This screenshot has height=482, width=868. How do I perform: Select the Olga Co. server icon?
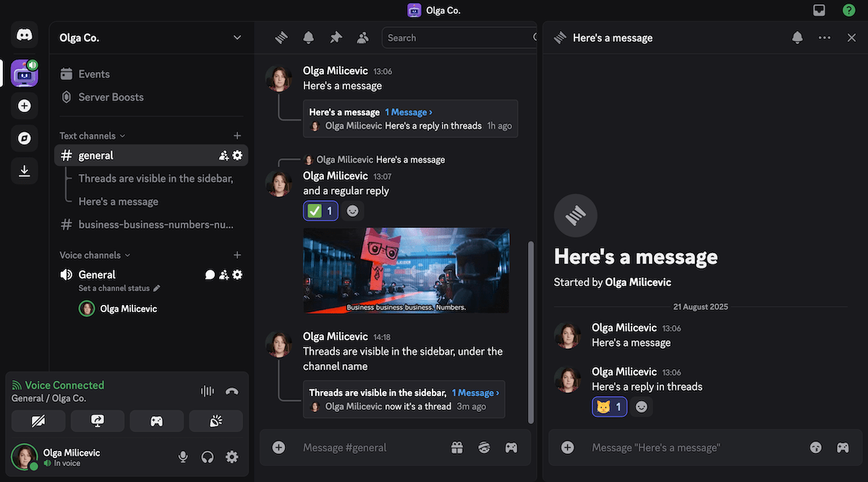coord(25,73)
